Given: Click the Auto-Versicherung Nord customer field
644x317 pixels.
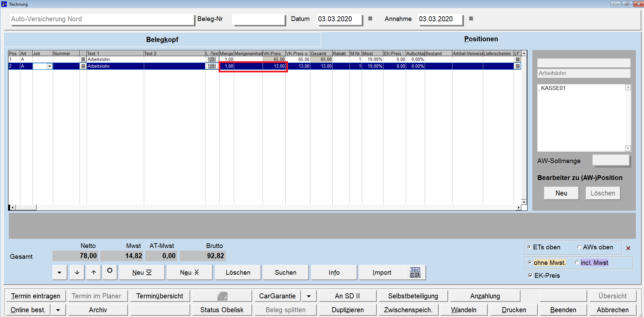Looking at the screenshot, I should (x=102, y=19).
